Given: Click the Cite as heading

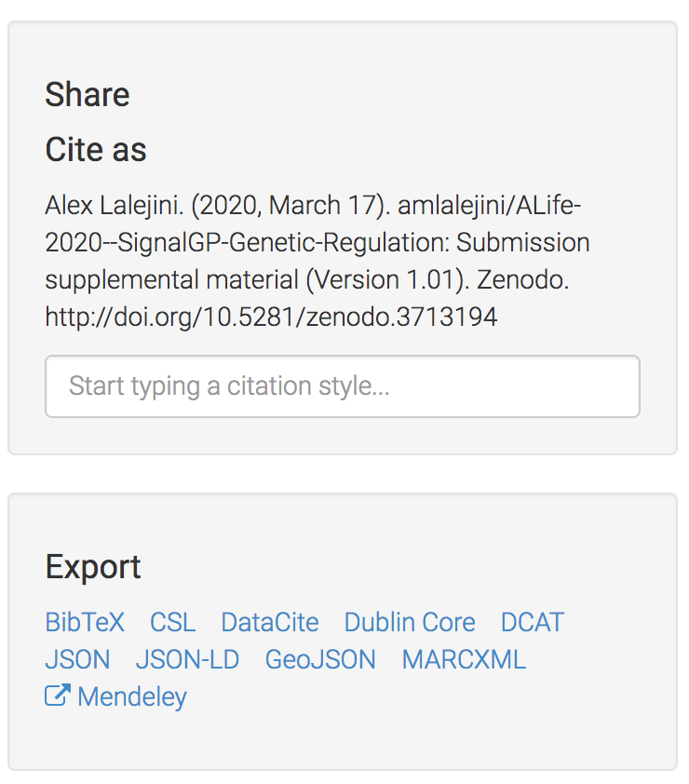Looking at the screenshot, I should 96,150.
